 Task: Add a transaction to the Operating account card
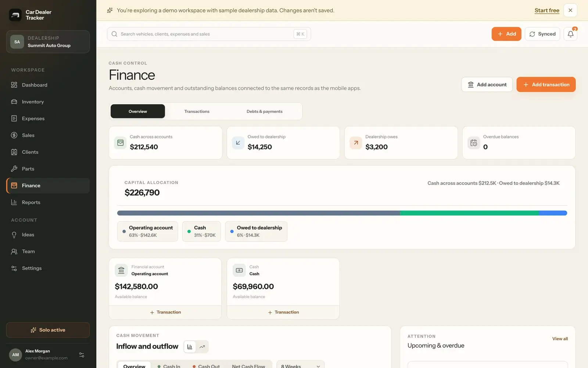tap(165, 312)
